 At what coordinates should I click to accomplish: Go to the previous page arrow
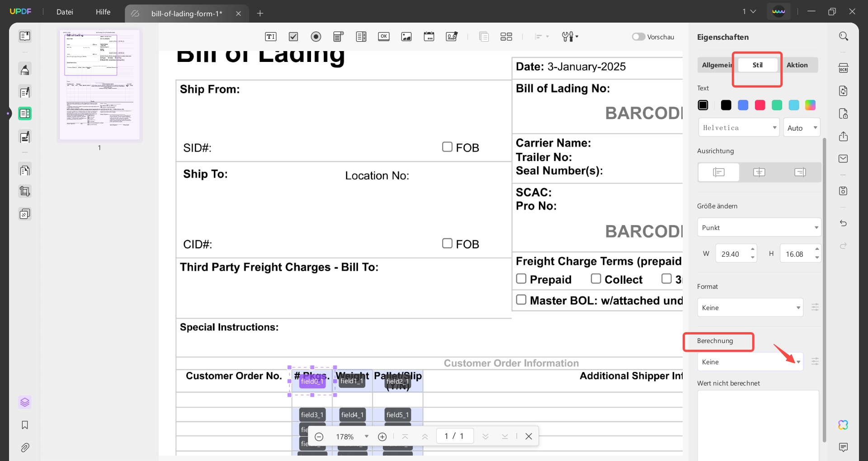click(x=425, y=437)
